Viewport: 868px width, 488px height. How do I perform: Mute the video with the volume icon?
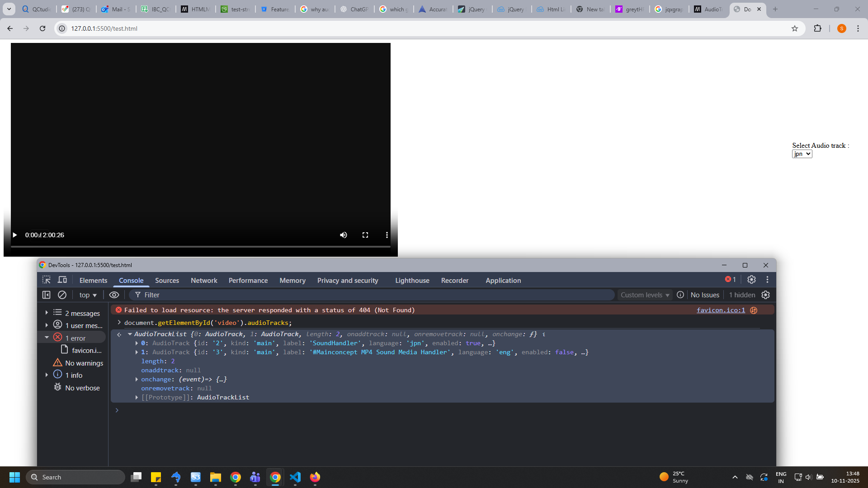[344, 235]
